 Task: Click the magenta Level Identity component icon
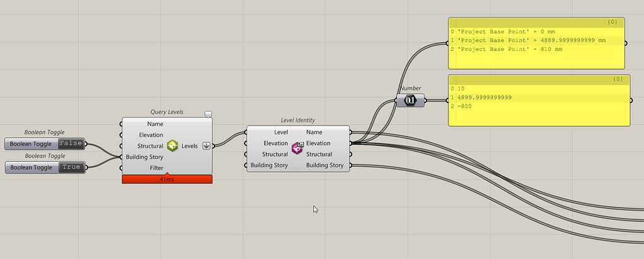(x=297, y=148)
